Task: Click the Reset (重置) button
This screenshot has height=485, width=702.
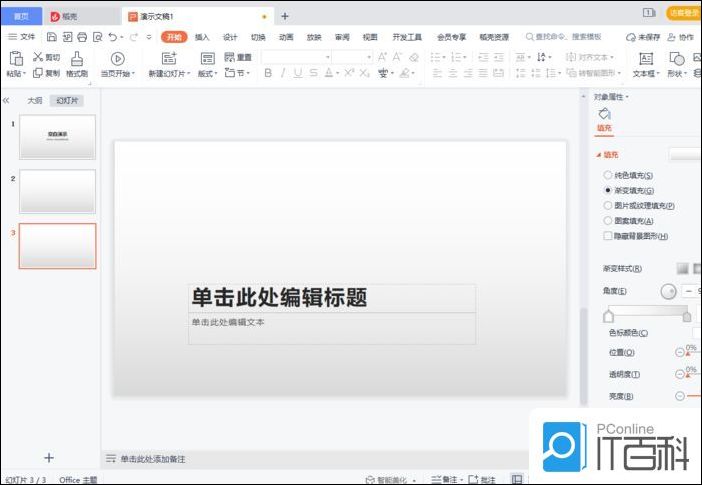Action: click(x=238, y=58)
